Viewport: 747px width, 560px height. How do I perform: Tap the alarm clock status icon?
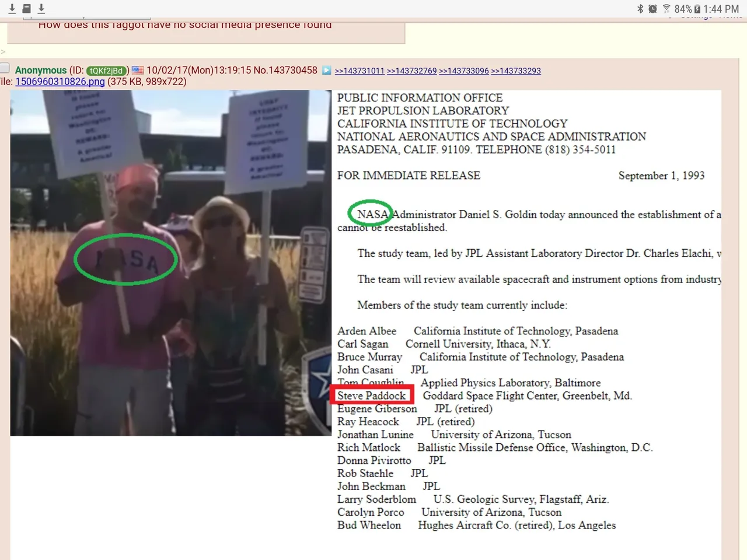[652, 9]
